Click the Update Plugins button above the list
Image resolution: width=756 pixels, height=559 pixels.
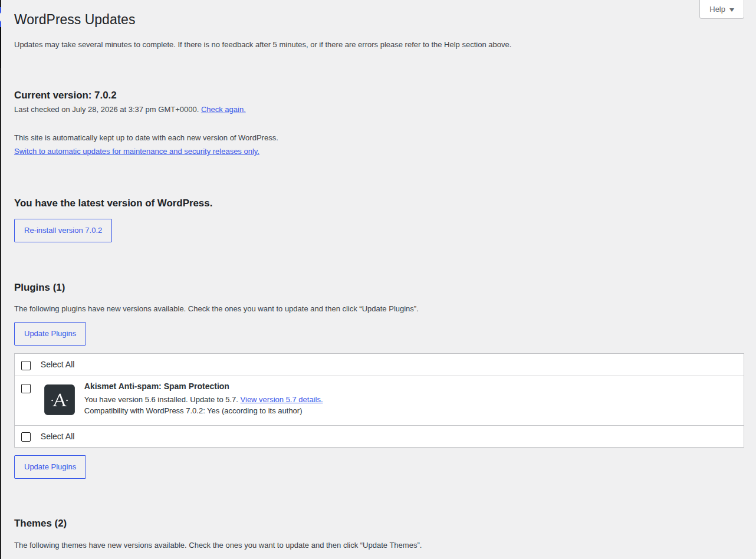(50, 334)
